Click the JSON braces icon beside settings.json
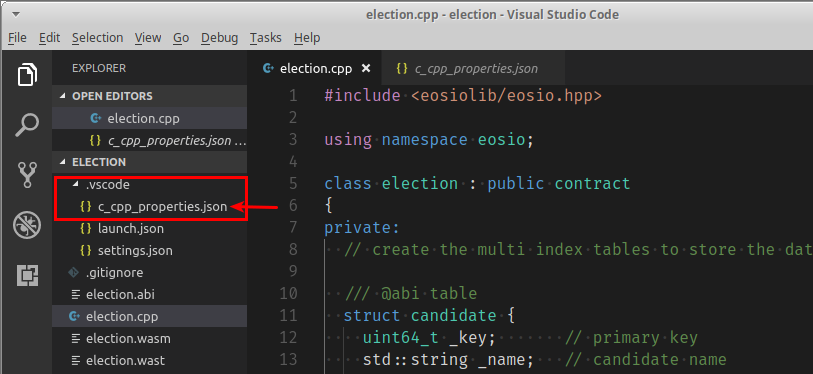The width and height of the screenshot is (813, 374). click(86, 251)
